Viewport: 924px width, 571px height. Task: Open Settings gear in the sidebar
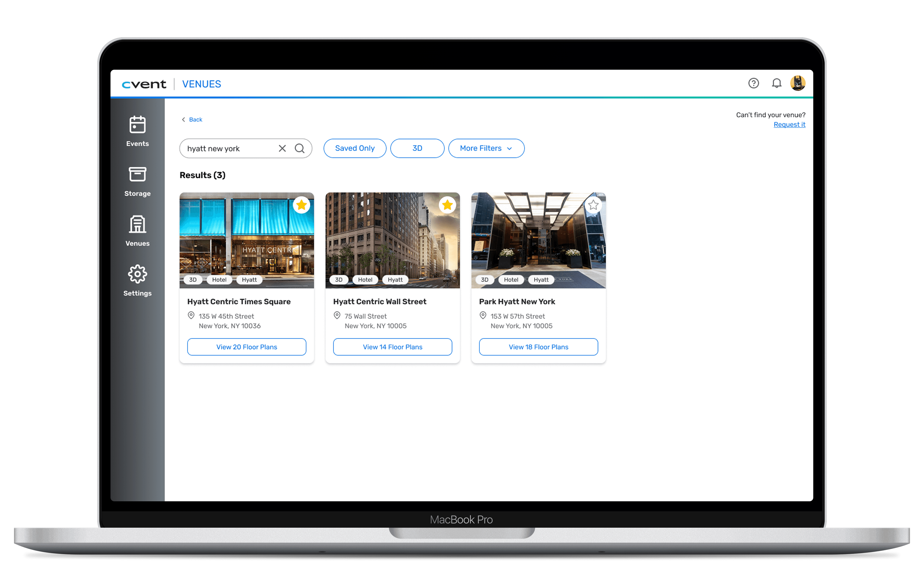(137, 281)
